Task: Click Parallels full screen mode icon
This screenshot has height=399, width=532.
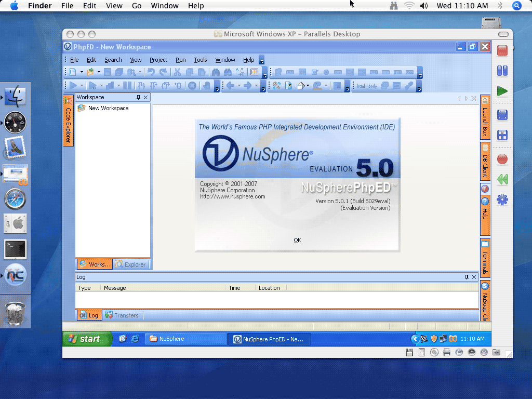Action: click(502, 115)
